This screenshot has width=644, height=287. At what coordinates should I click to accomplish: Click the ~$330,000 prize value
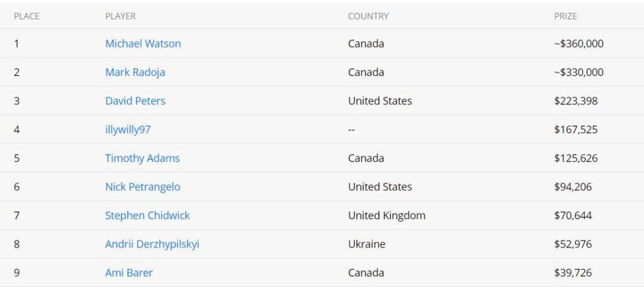tap(579, 72)
